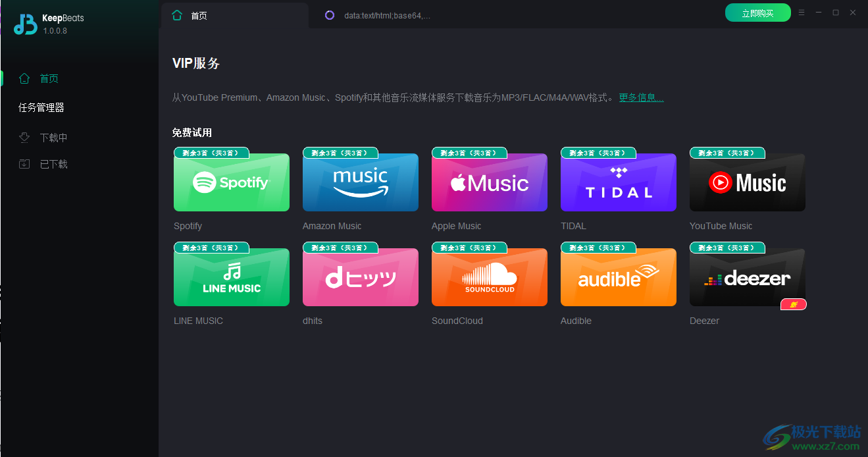Open the Apple Music downloader
Image resolution: width=868 pixels, height=457 pixels.
[489, 182]
